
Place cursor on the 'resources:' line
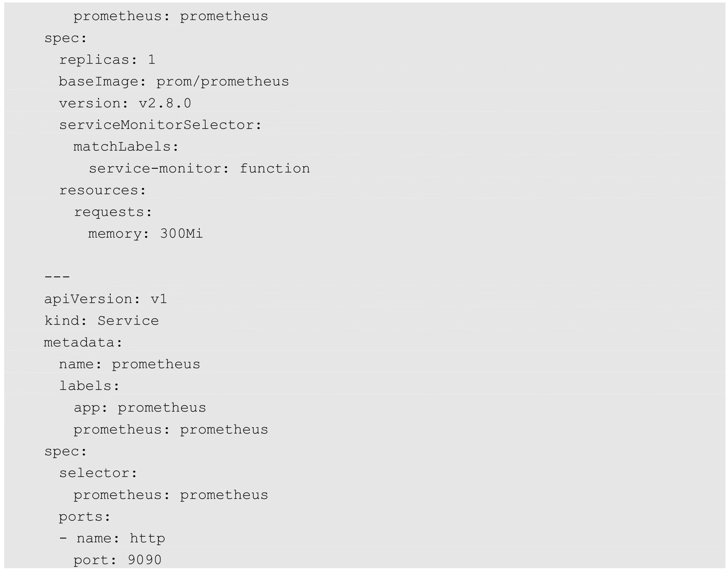102,190
